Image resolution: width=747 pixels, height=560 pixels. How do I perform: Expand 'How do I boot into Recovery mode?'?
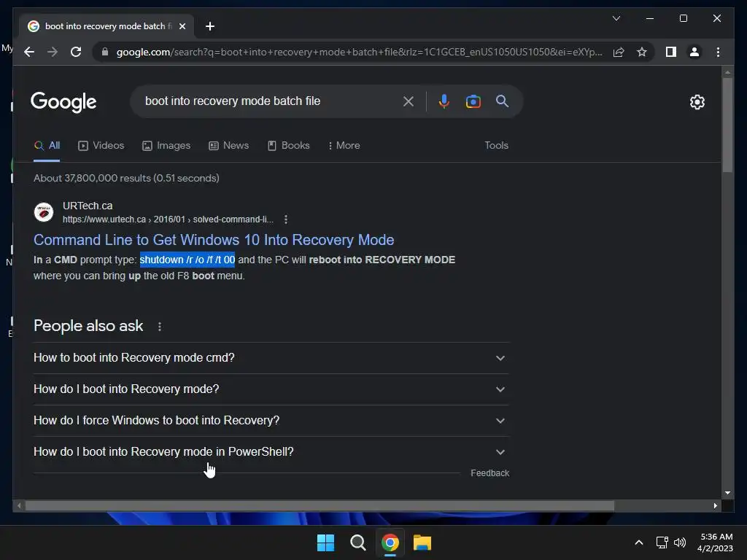[271, 389]
